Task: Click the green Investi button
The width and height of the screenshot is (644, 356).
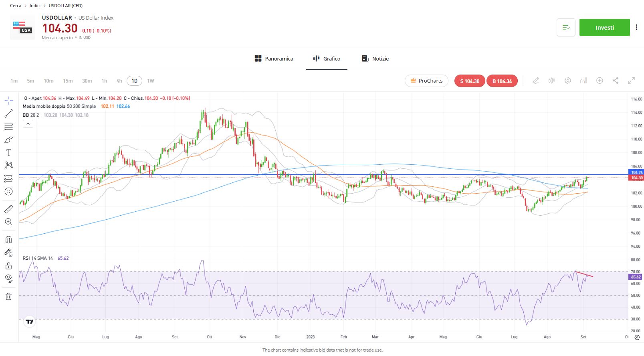Action: [x=604, y=28]
